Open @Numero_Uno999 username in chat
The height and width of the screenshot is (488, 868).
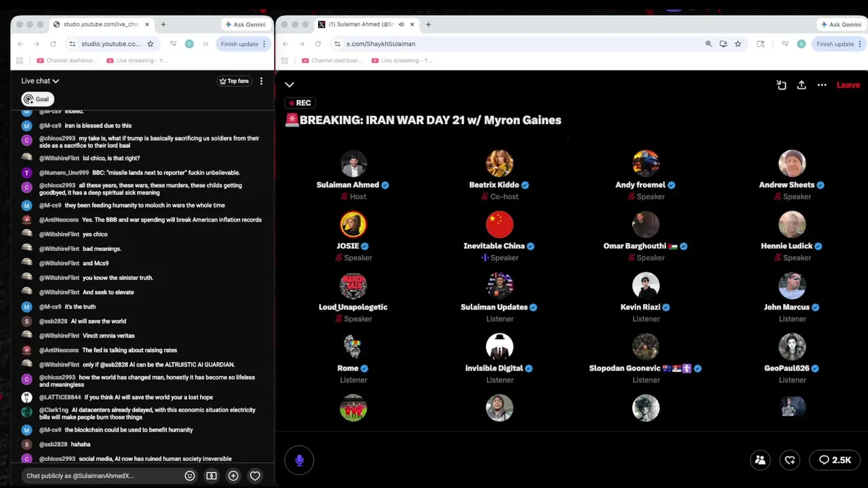click(64, 173)
